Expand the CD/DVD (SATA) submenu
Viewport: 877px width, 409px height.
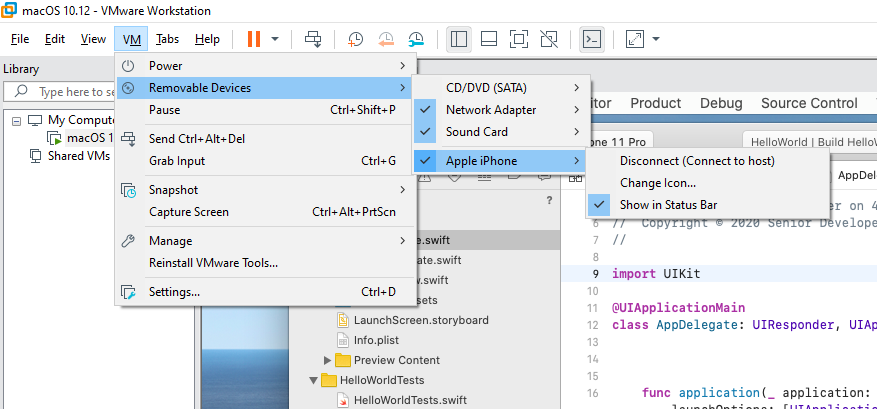501,88
